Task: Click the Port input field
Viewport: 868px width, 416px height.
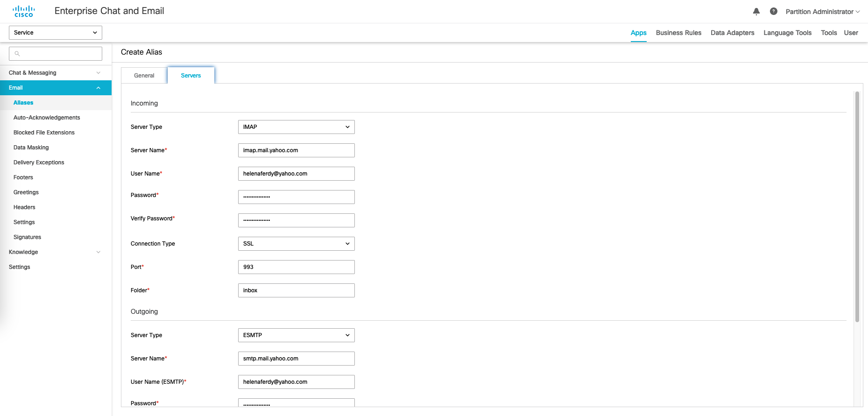Action: [296, 267]
